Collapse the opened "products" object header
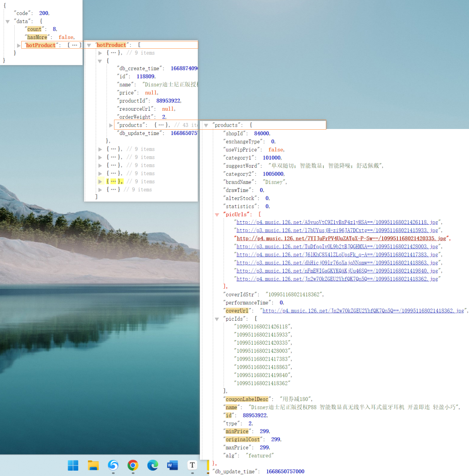Screen dimensions: 469x476 [206, 125]
